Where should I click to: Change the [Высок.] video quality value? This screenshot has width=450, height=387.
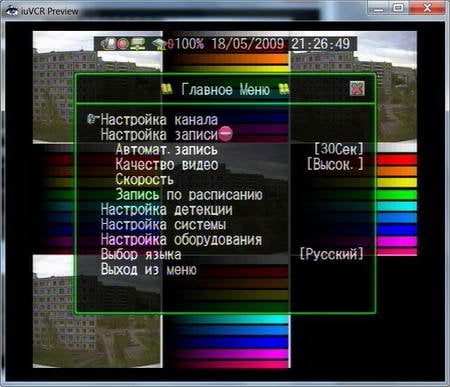point(335,164)
